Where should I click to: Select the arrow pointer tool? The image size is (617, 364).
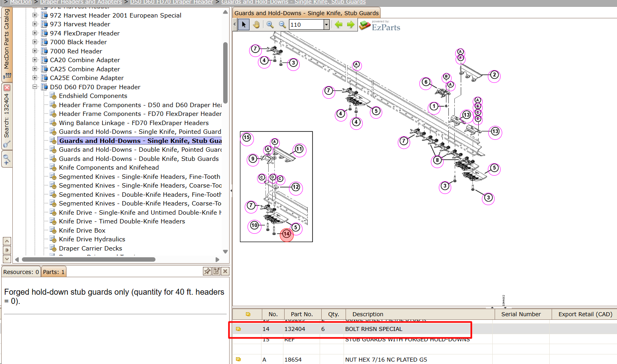(x=244, y=25)
